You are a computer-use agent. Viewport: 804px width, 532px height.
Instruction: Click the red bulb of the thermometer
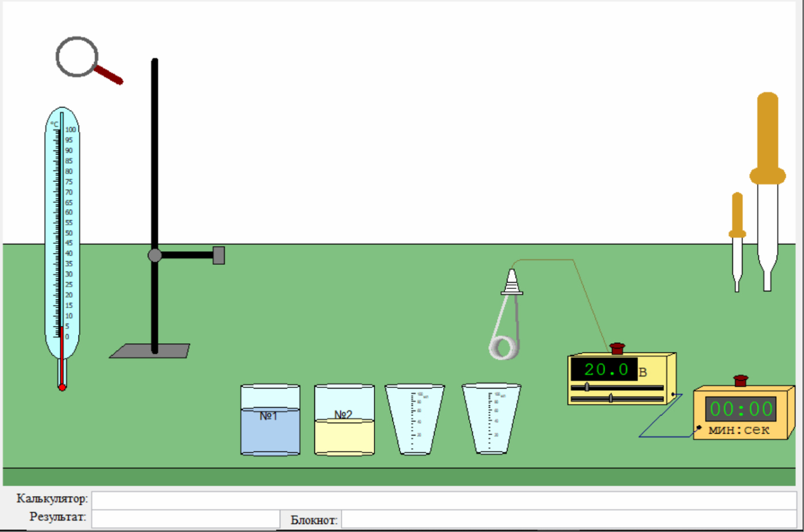[x=62, y=387]
